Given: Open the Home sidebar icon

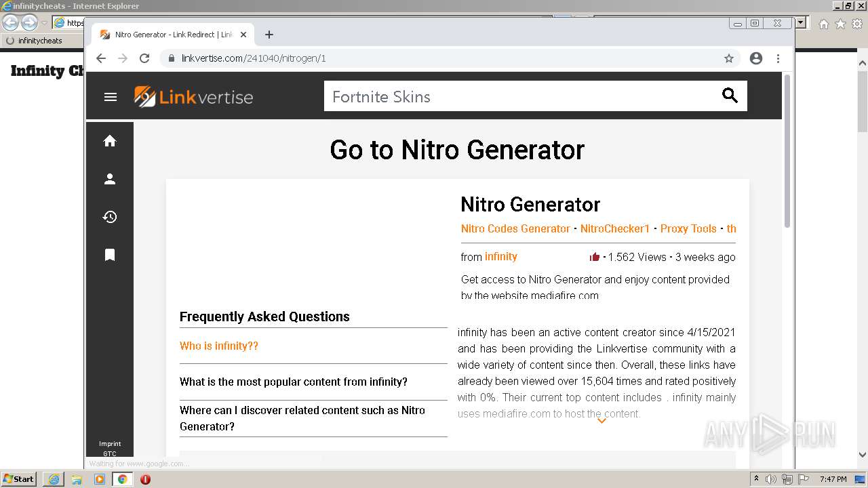Looking at the screenshot, I should [x=110, y=141].
